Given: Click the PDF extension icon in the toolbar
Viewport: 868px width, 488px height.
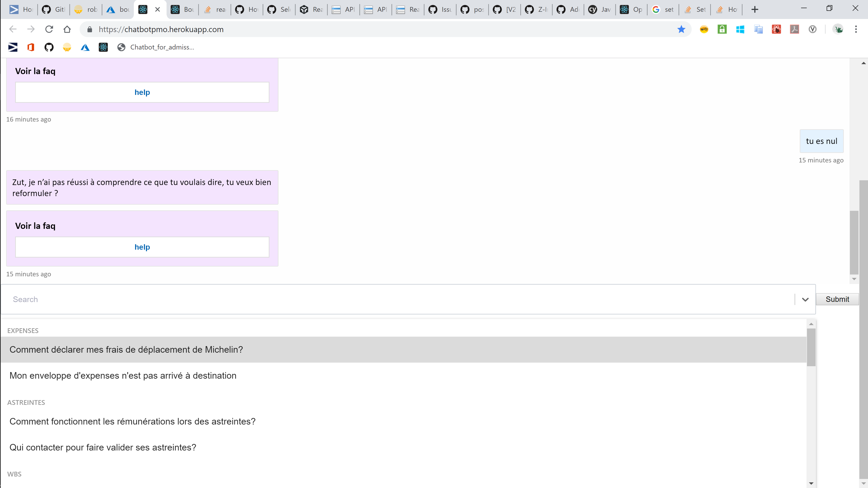Looking at the screenshot, I should (794, 29).
